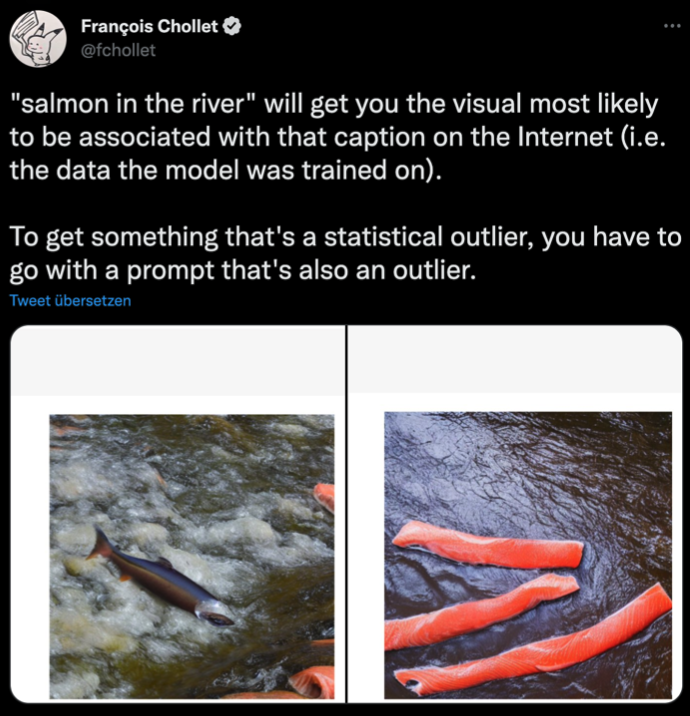Click the blue verified badge icon
690x716 pixels.
pyautogui.click(x=232, y=26)
